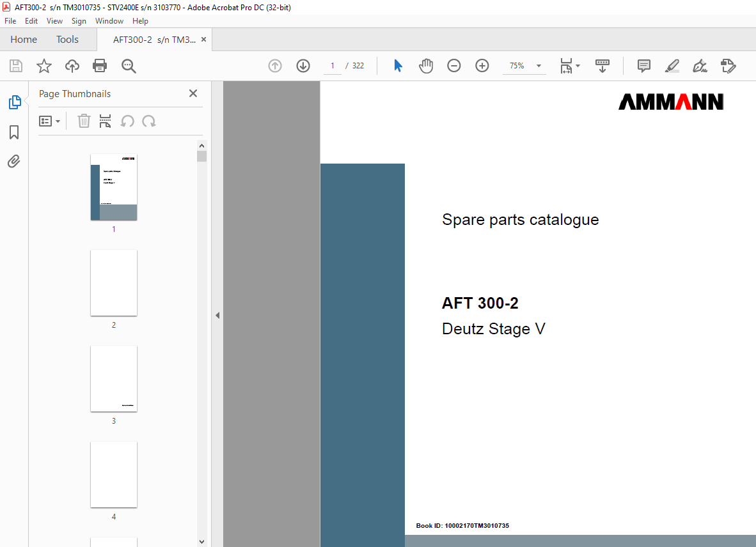Open the Help menu
Image resolution: width=756 pixels, height=547 pixels.
tap(140, 20)
